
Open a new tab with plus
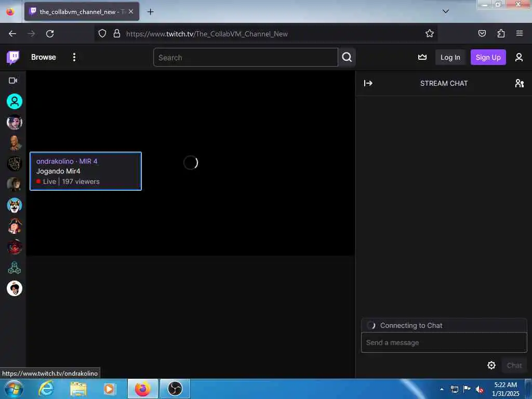150,12
